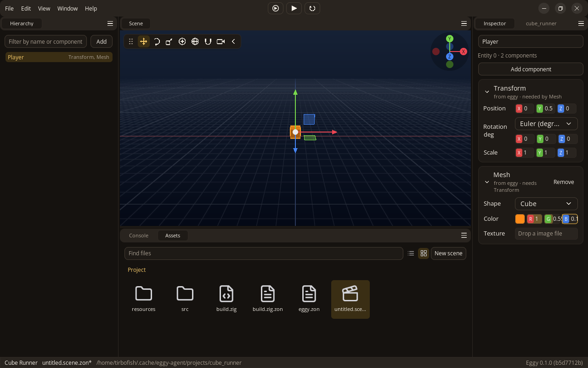The width and height of the screenshot is (588, 368).
Task: Select the Move translate tool
Action: click(x=144, y=41)
